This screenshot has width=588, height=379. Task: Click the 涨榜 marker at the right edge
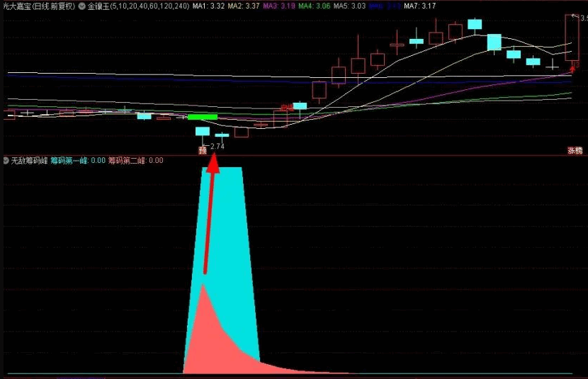(x=575, y=151)
